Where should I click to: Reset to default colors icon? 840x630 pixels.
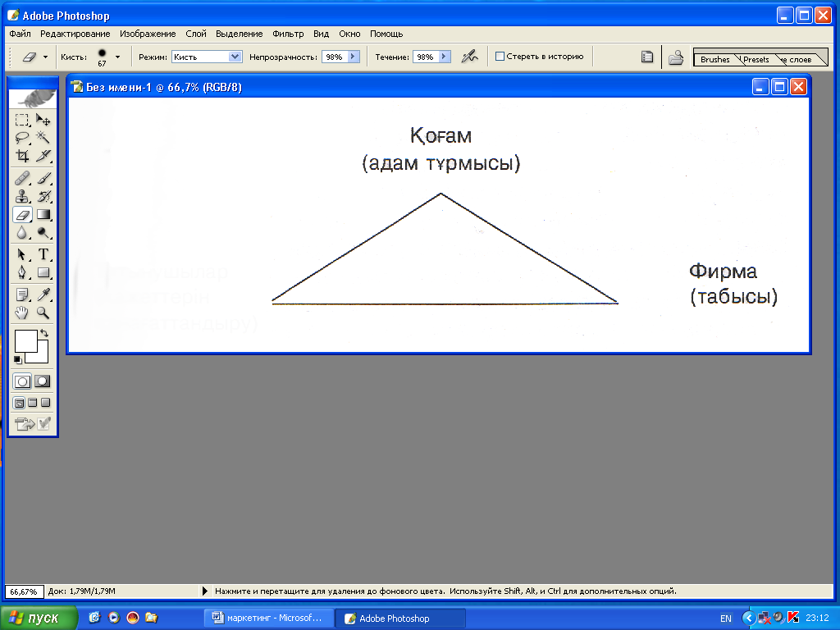18,359
